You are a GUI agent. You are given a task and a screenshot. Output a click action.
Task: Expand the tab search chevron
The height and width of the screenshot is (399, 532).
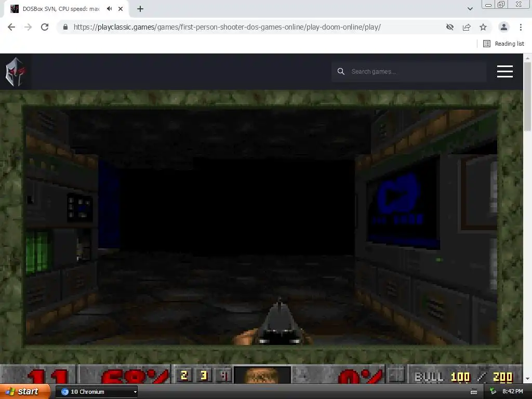[470, 9]
